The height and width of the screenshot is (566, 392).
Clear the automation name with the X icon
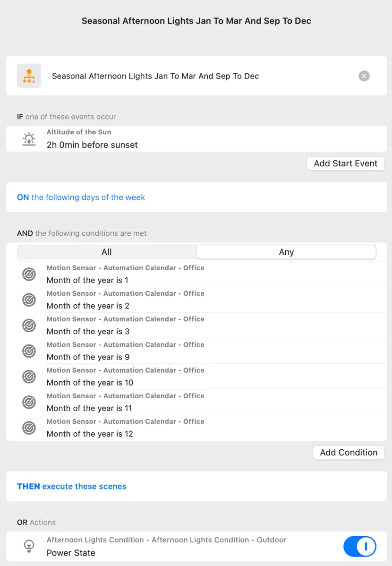pos(364,76)
